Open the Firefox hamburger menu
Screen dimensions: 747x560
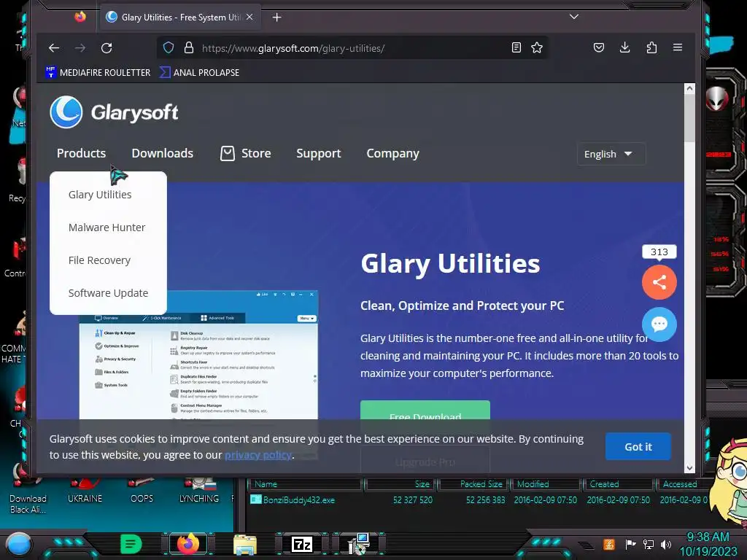[678, 47]
